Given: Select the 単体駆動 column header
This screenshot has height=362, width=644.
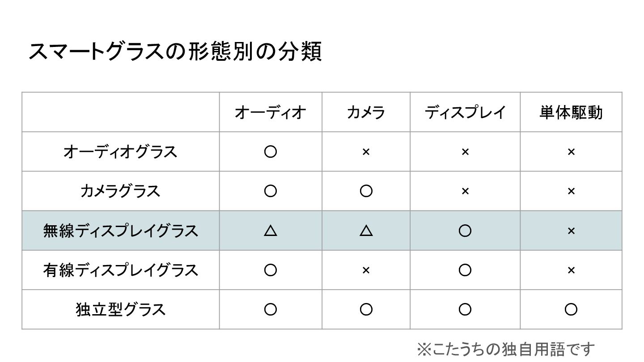Looking at the screenshot, I should click(x=571, y=112).
